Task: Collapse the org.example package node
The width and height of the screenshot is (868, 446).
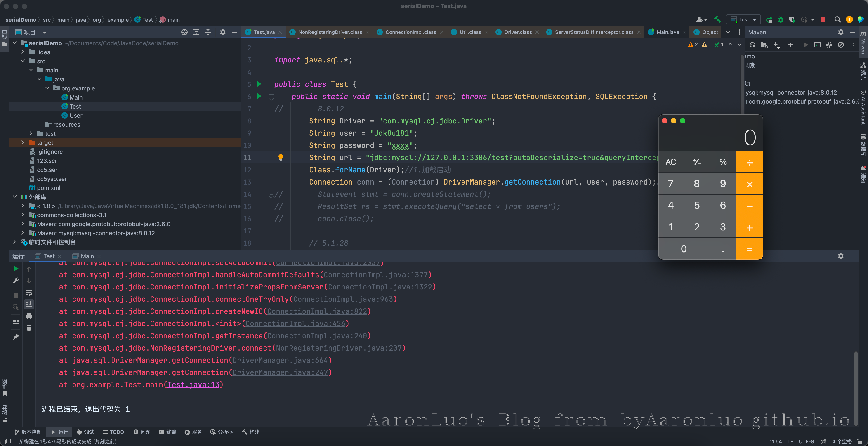Action: click(x=47, y=88)
